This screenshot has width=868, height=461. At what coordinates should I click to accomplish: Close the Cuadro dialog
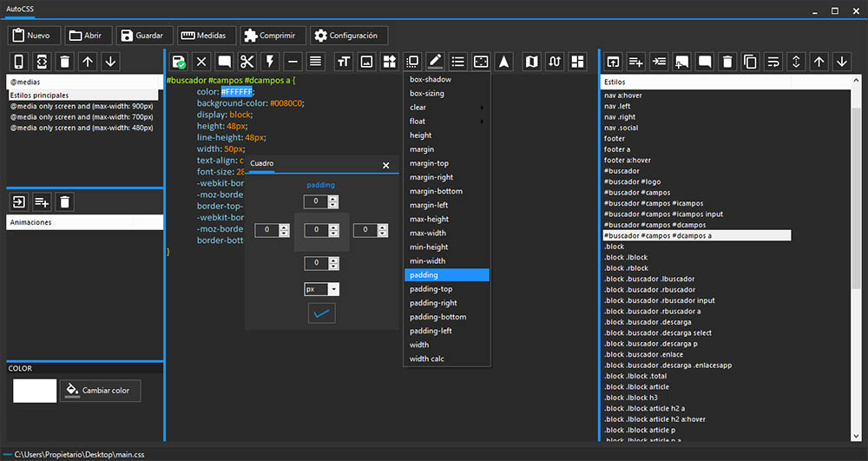click(x=386, y=165)
